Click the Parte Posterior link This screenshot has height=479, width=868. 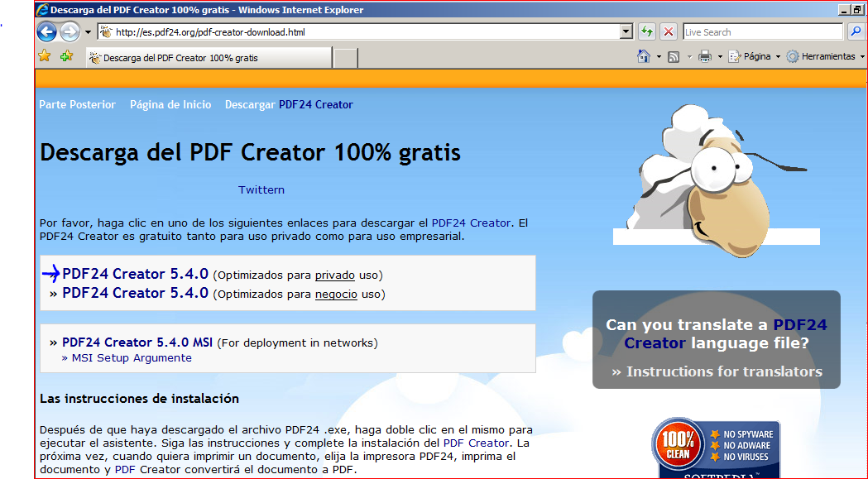[x=78, y=105]
